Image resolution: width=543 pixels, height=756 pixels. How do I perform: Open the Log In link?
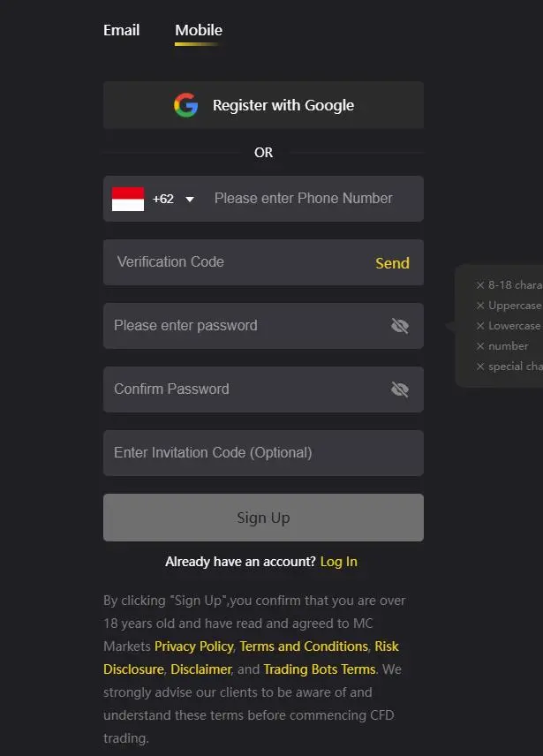339,562
